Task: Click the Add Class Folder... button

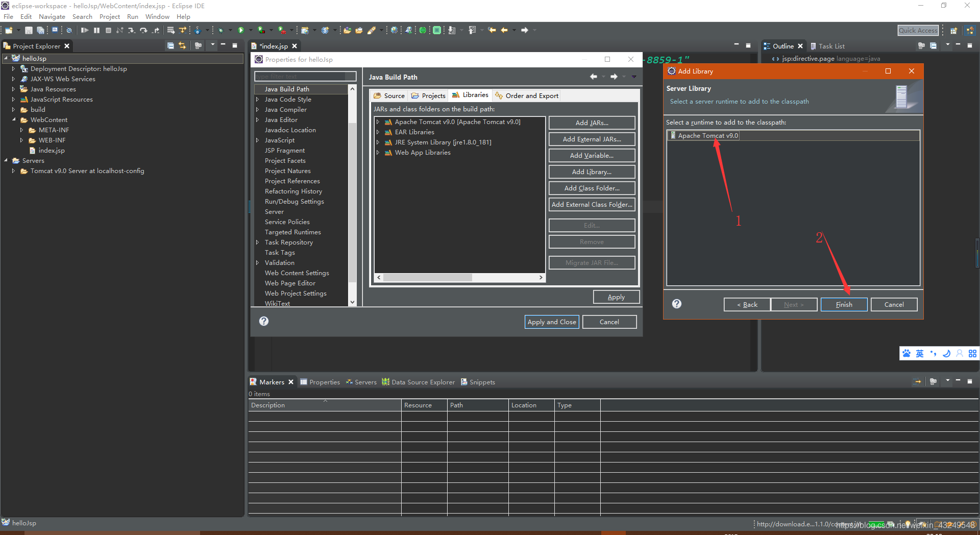Action: coord(592,188)
